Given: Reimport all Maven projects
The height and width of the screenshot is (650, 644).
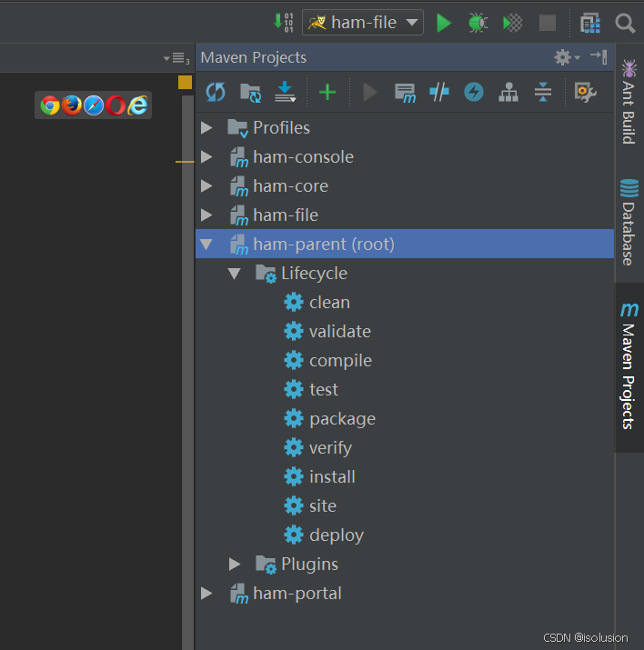Looking at the screenshot, I should [216, 92].
